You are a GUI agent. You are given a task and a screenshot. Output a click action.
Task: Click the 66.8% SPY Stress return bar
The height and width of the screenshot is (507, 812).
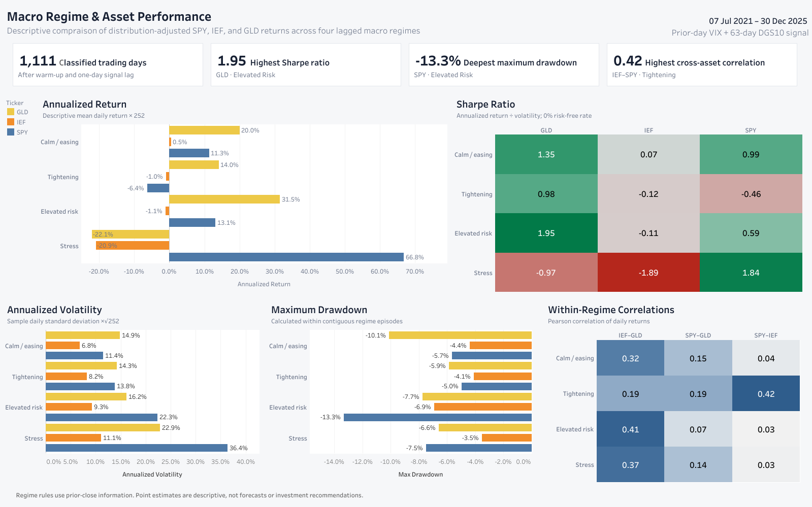286,257
